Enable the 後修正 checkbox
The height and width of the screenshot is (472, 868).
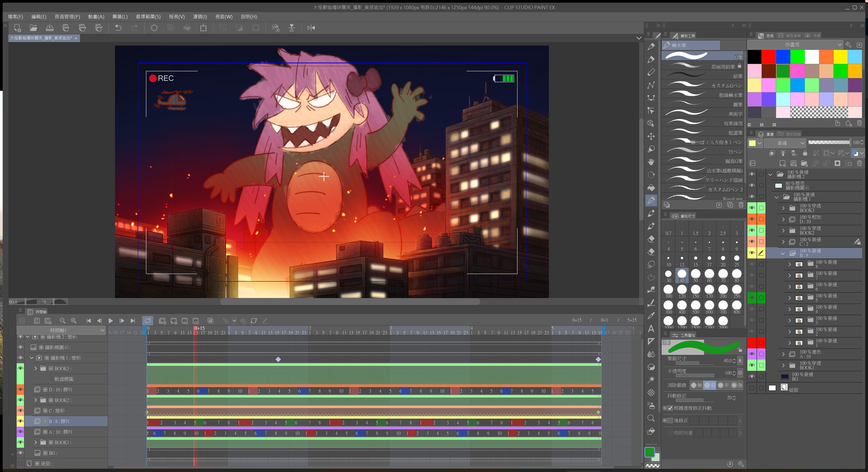(x=670, y=421)
